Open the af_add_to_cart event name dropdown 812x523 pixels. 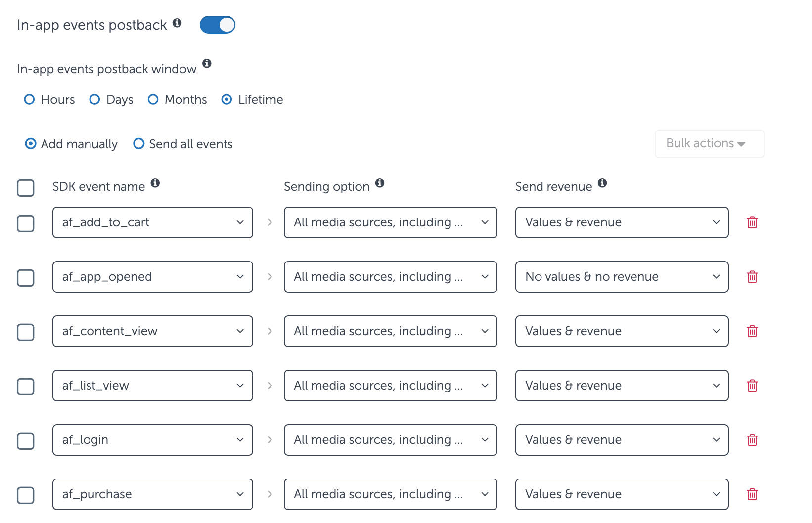pyautogui.click(x=153, y=222)
